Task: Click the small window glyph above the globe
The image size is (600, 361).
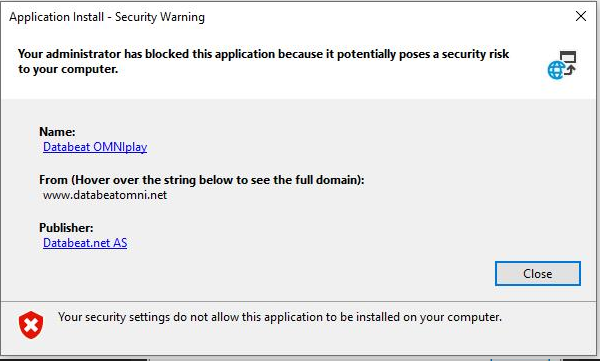Action: (568, 57)
